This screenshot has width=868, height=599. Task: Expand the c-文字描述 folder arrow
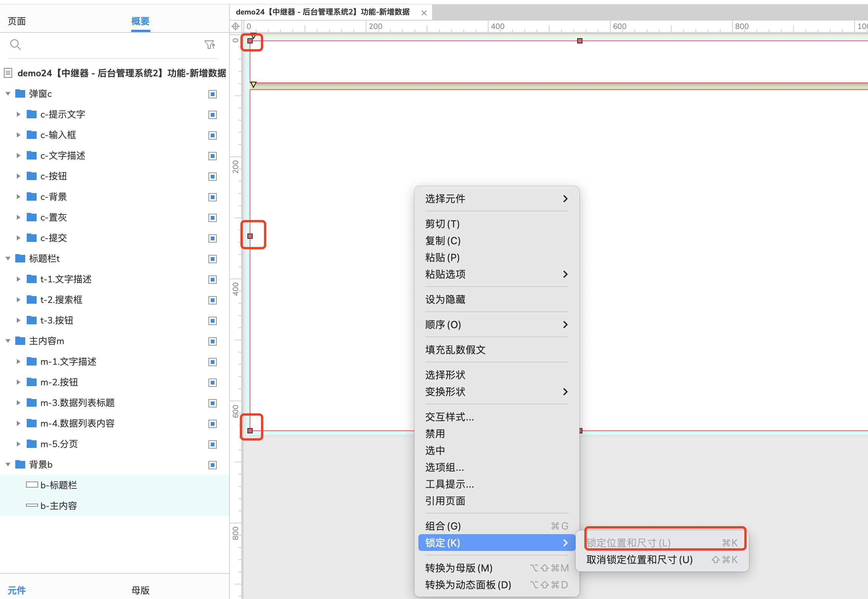tap(18, 155)
